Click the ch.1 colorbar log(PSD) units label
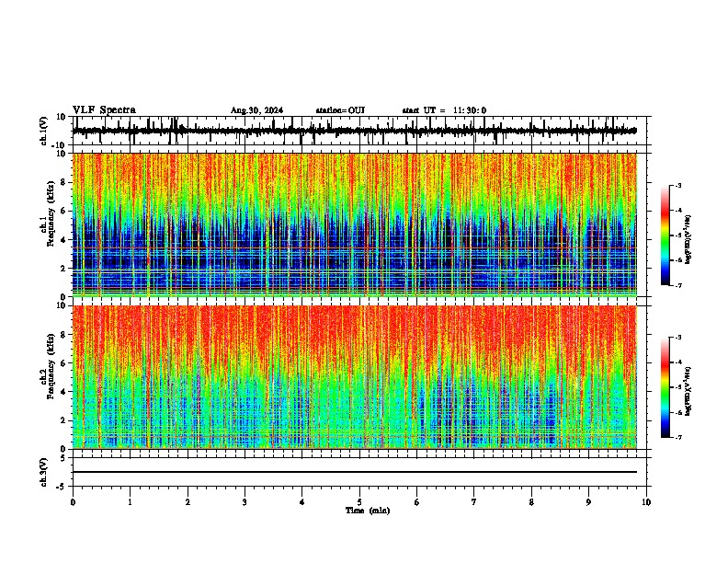728x563 pixels. [688, 240]
